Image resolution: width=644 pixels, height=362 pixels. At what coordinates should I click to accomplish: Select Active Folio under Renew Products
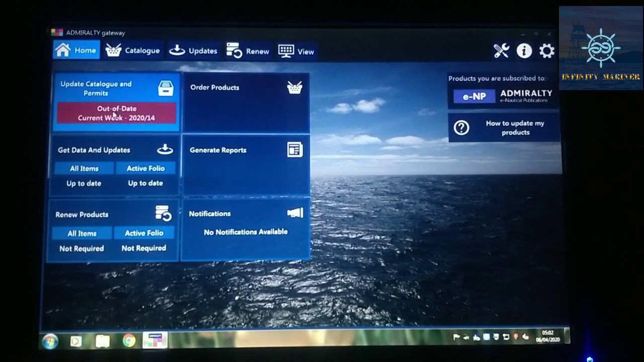click(144, 233)
